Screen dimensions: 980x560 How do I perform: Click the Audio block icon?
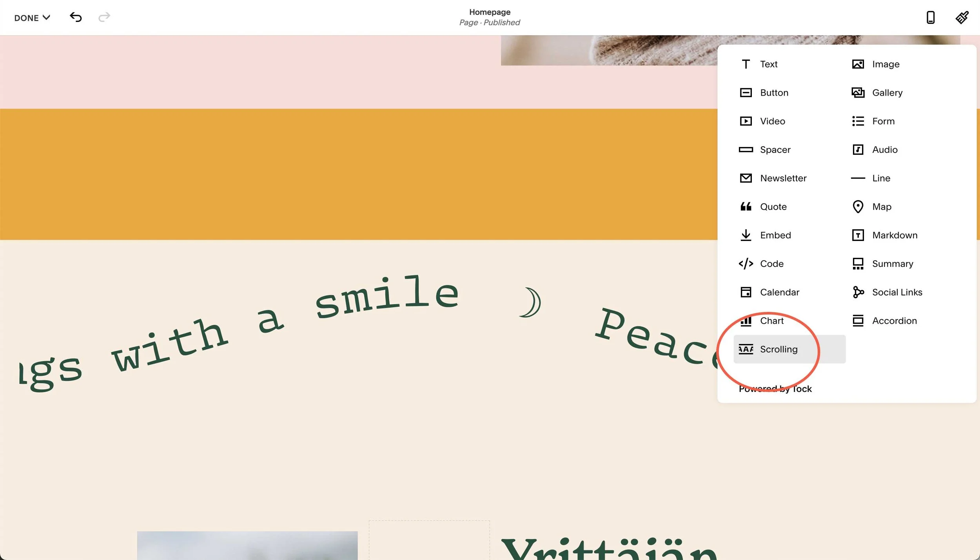click(858, 150)
